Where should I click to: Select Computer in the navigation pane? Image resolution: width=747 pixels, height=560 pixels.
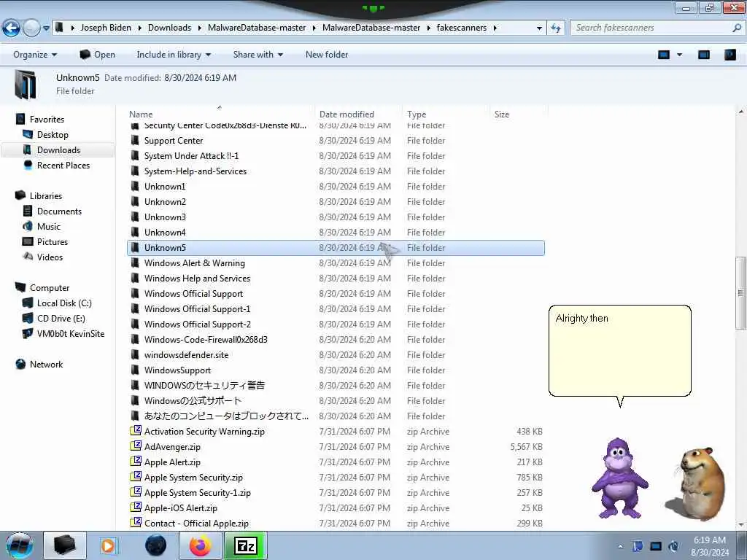tap(50, 287)
